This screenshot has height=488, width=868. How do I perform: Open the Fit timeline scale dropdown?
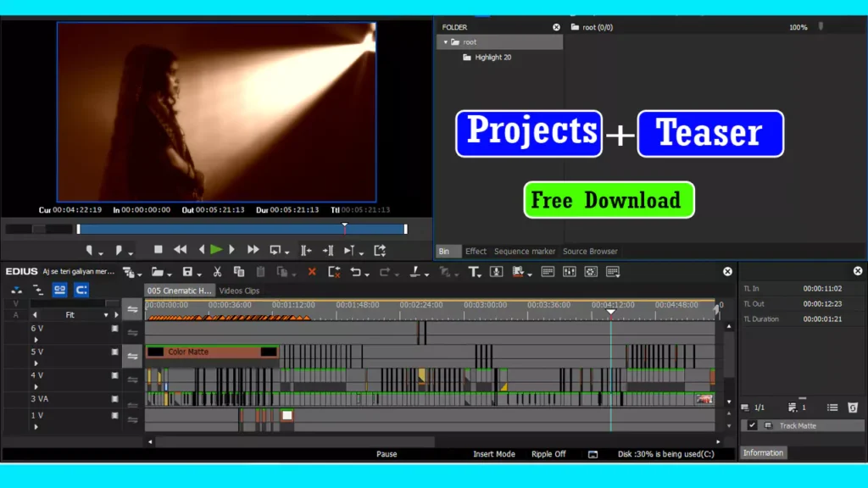[x=106, y=315]
